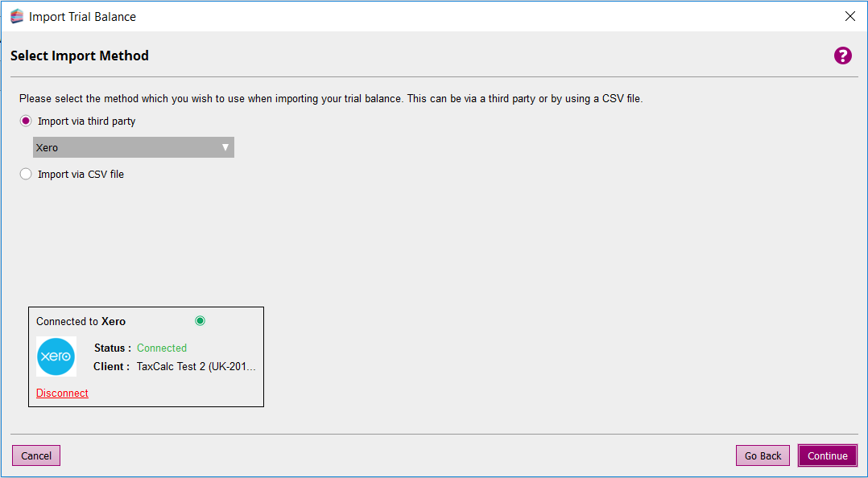Disconnect from Xero via the red link
Viewport: 868px width, 478px height.
coord(62,393)
